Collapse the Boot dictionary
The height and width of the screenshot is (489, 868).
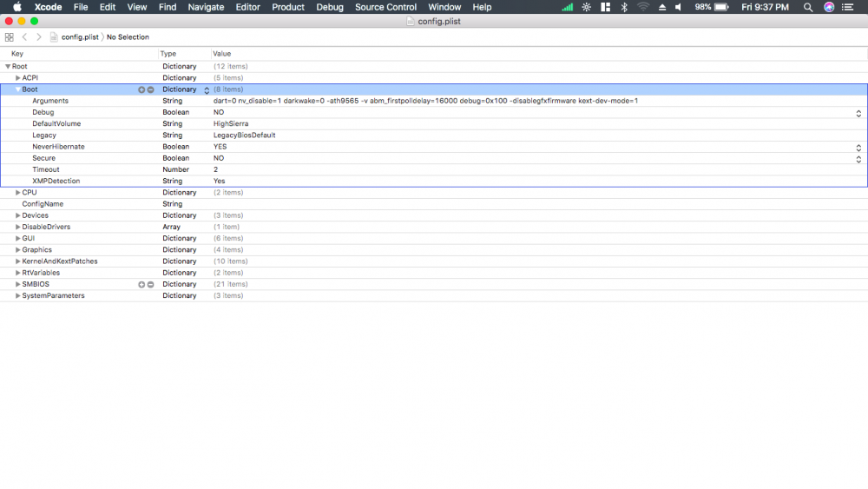[17, 89]
